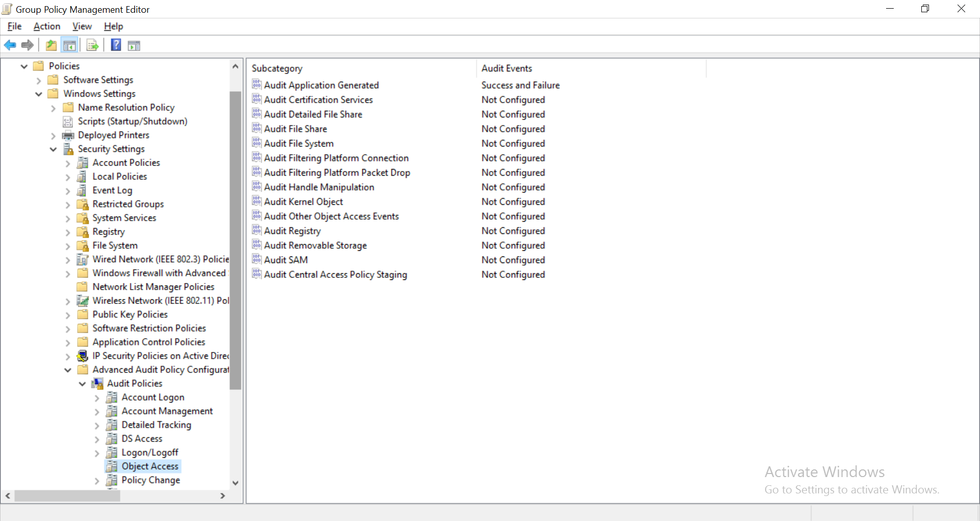Open the Action menu
The height and width of the screenshot is (521, 980).
[46, 26]
